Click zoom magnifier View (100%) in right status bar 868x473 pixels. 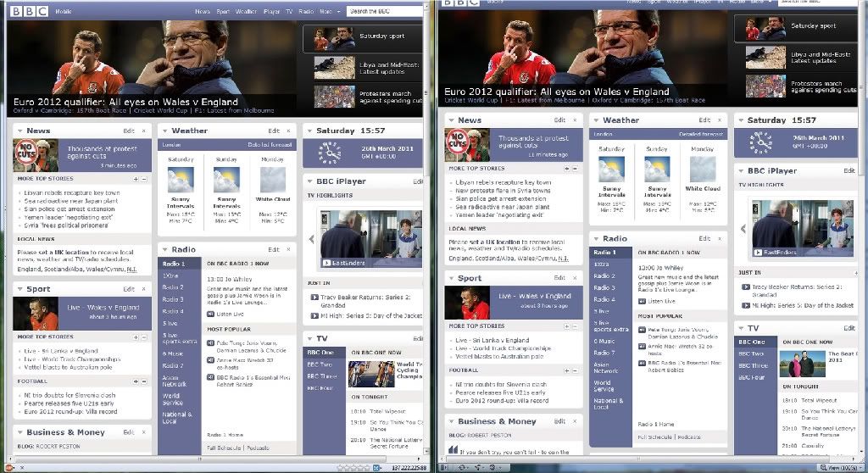pyautogui.click(x=839, y=468)
